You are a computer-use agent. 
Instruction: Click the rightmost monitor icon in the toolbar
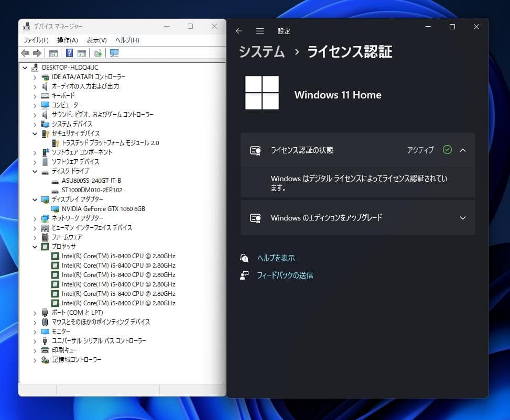[x=113, y=52]
